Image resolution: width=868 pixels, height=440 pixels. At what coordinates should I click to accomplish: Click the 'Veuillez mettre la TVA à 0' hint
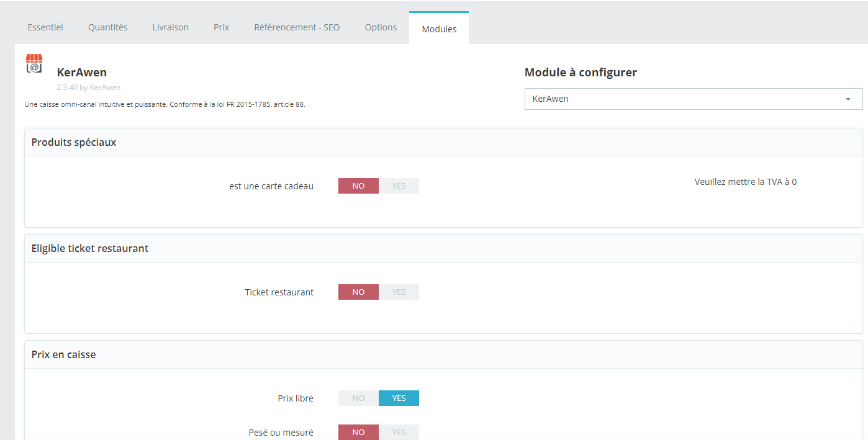click(x=745, y=182)
